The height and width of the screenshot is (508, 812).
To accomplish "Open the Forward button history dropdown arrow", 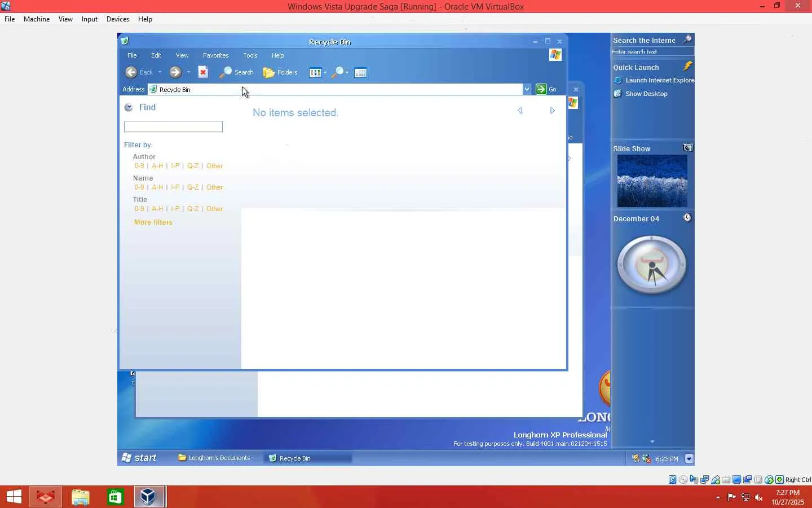I will coord(188,72).
